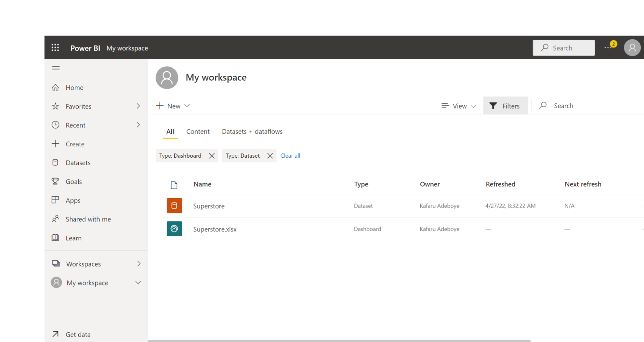The image size is (644, 342).
Task: Click Kafaru Adeboye owner in Superstore row
Action: pyautogui.click(x=439, y=206)
